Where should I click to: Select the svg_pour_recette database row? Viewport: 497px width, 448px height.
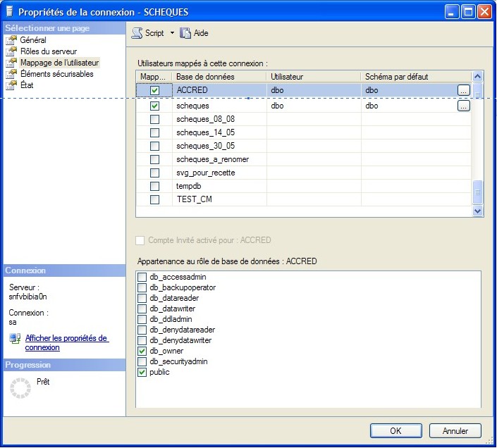point(205,173)
